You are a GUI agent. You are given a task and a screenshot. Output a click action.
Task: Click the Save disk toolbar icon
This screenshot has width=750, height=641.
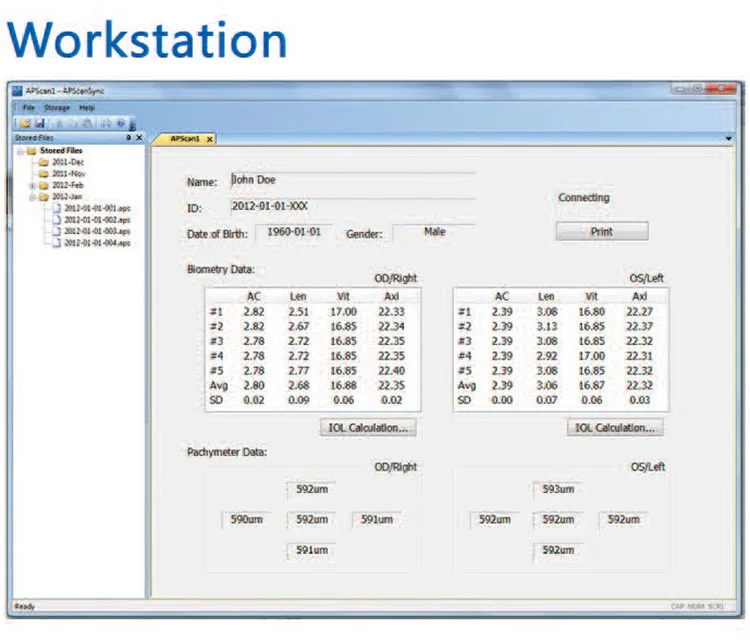pyautogui.click(x=39, y=122)
